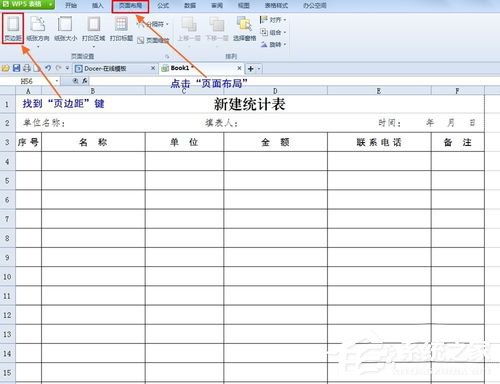This screenshot has width=500, height=384.
Task: Click the save disk icon
Action: coord(16,69)
